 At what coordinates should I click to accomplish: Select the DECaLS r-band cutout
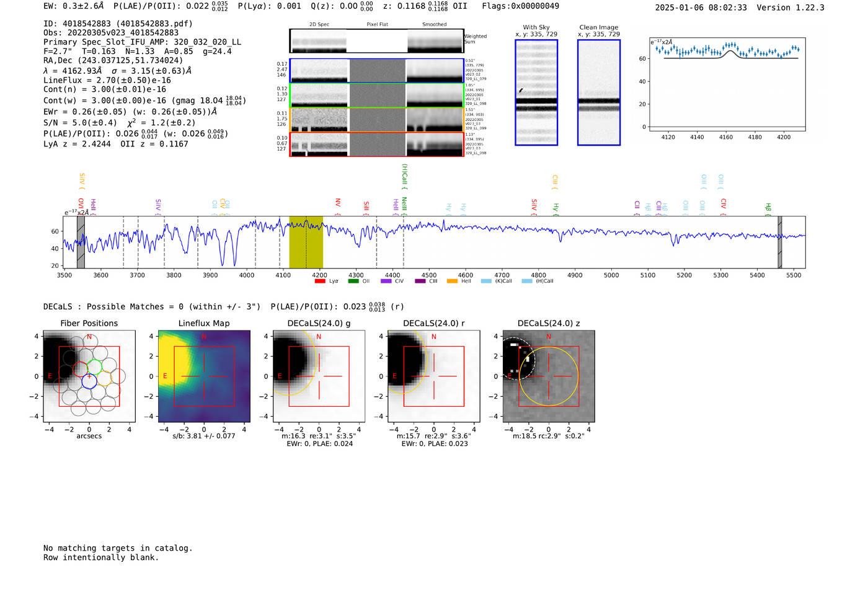click(434, 376)
